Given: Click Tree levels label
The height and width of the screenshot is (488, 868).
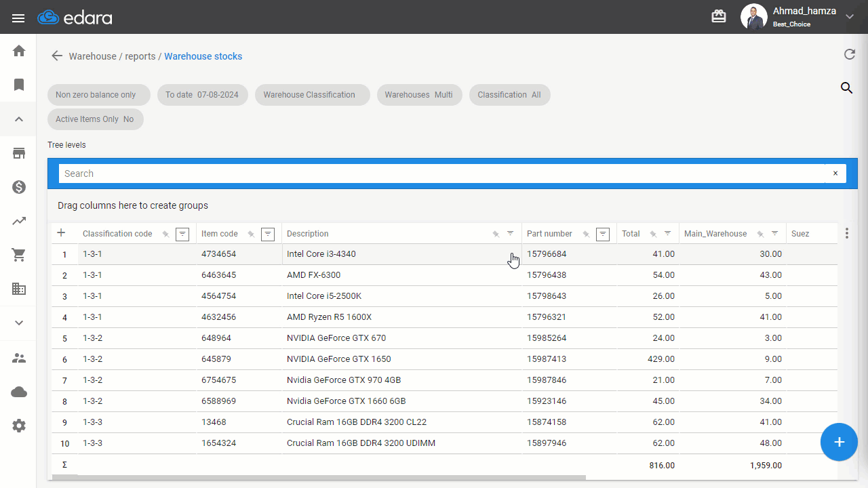Looking at the screenshot, I should tap(66, 145).
